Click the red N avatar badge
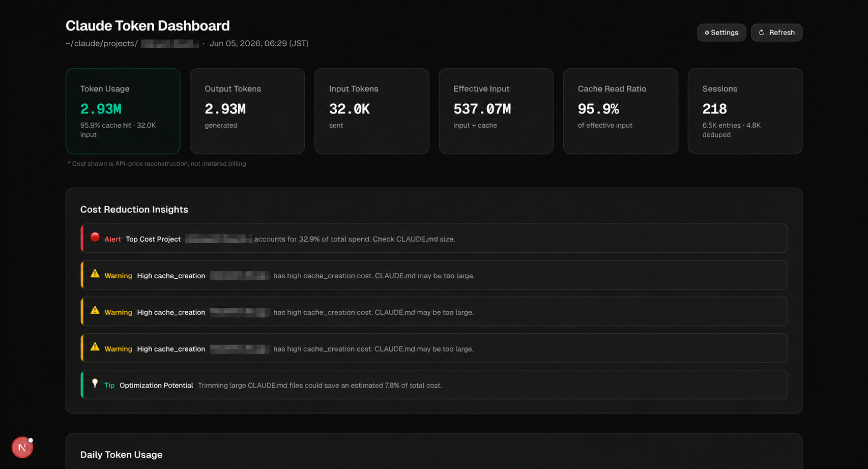Viewport: 868px width, 469px height. [22, 447]
